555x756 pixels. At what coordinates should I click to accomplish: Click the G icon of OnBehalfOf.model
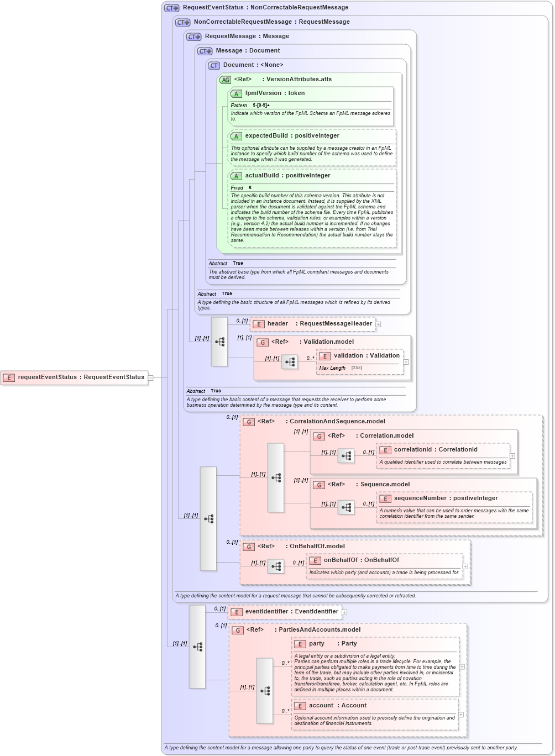pos(249,547)
